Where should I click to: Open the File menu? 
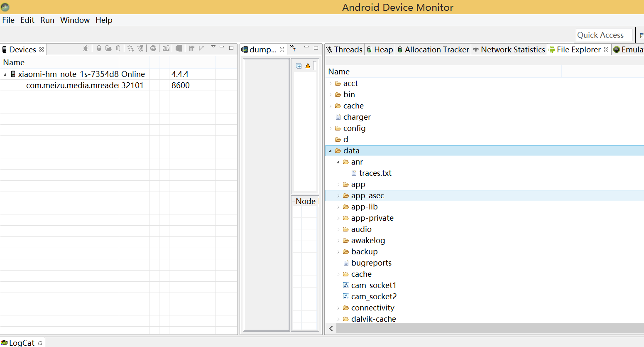point(8,20)
